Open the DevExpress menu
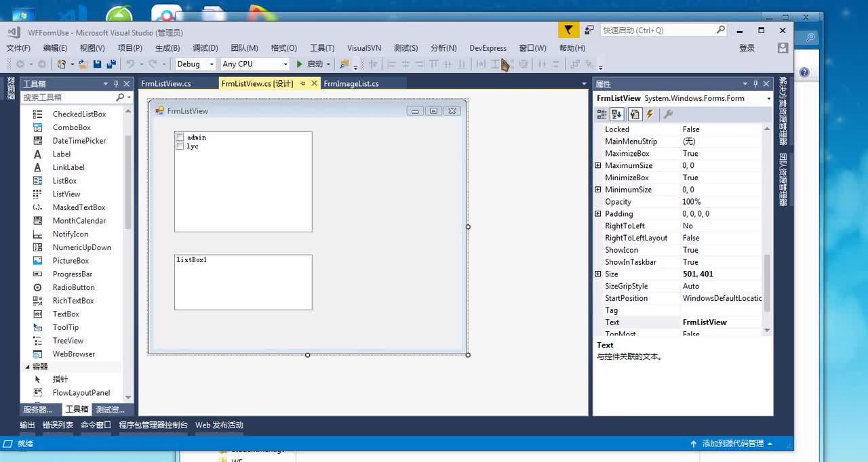Viewport: 868px width, 462px height. (x=488, y=48)
